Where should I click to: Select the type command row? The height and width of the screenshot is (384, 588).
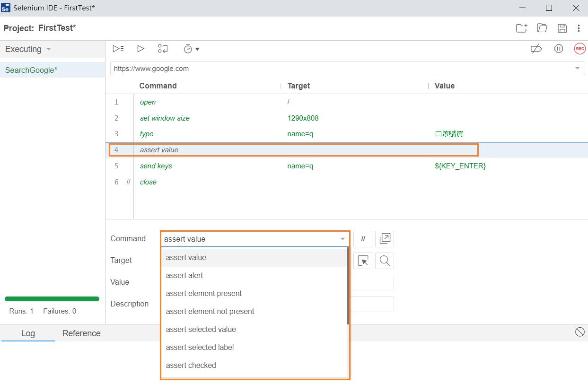347,134
